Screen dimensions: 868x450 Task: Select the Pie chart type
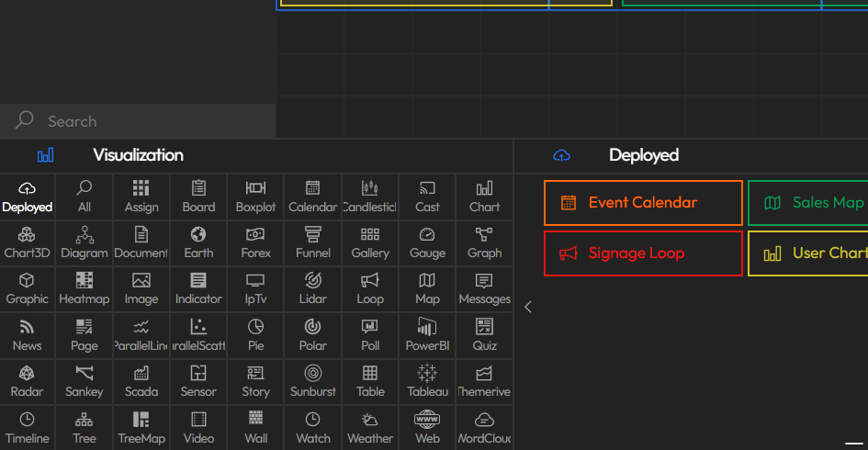[x=255, y=335]
